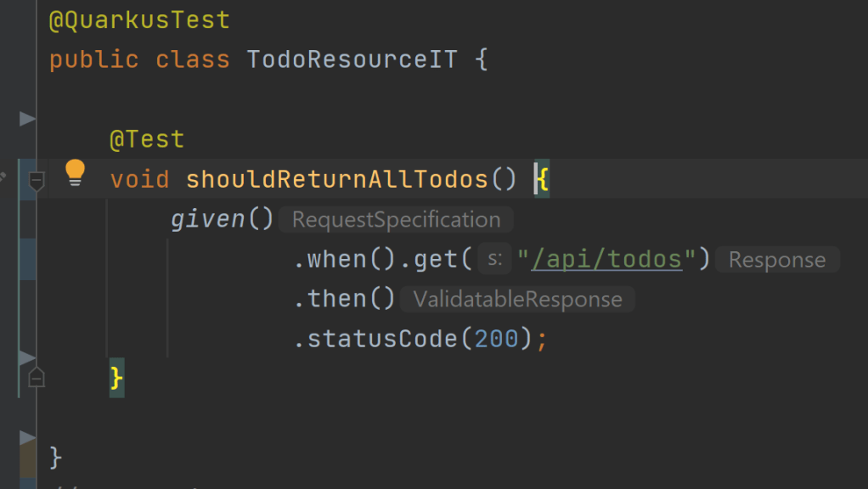Click the gutter arrow beside the statusCode line
This screenshot has width=868, height=489.
click(28, 357)
